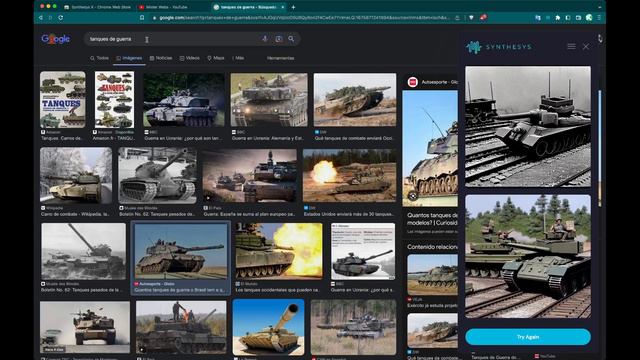Open the extensions puzzle icon
Screen dimensions: 640x360
pos(558,18)
